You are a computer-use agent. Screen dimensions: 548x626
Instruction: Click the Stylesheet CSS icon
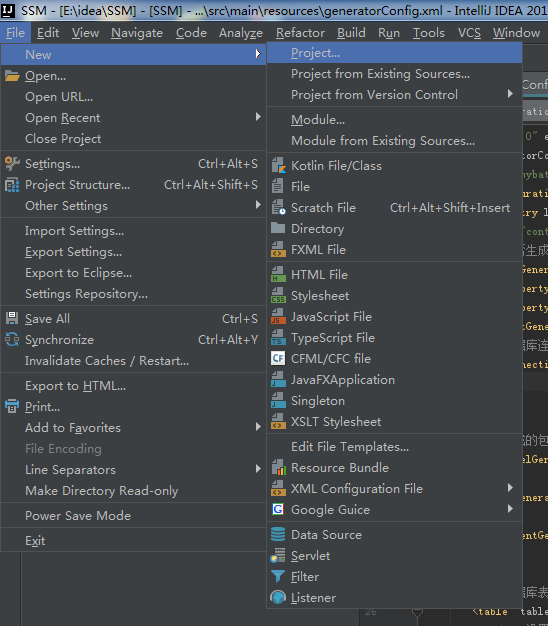tap(278, 295)
